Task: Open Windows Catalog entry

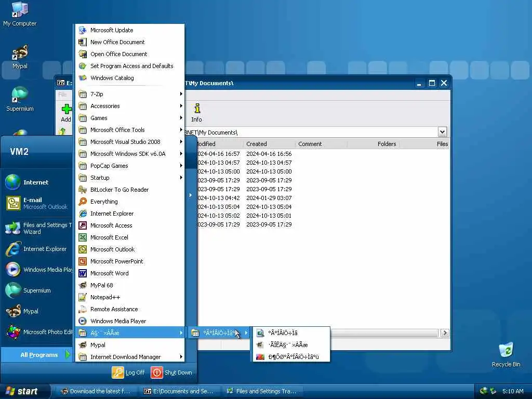Action: pos(129,78)
